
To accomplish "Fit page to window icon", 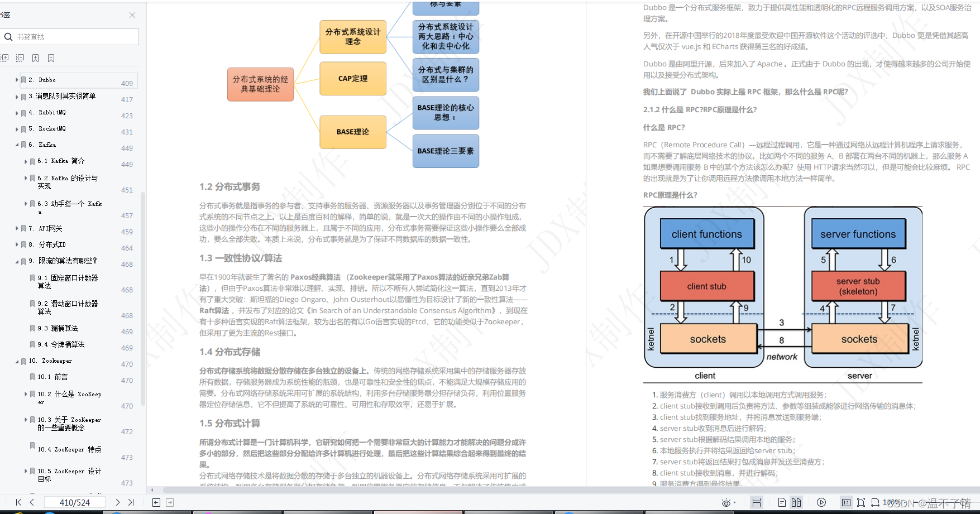I will coord(861,502).
